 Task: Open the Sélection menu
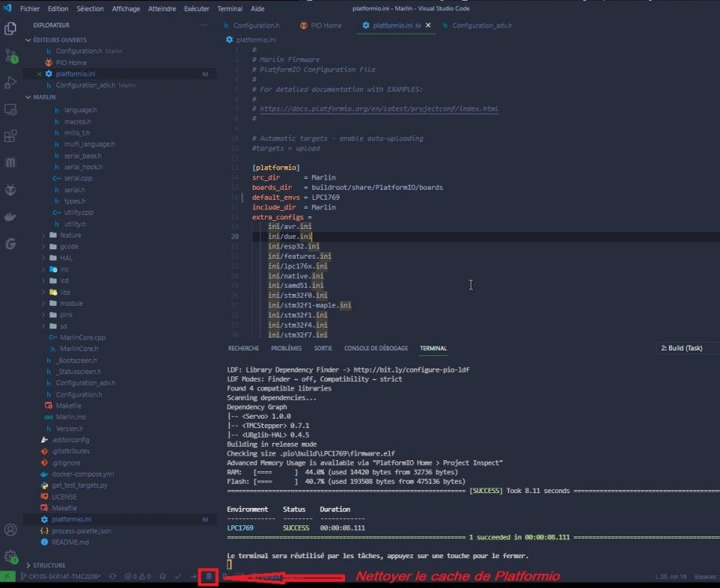tap(90, 9)
